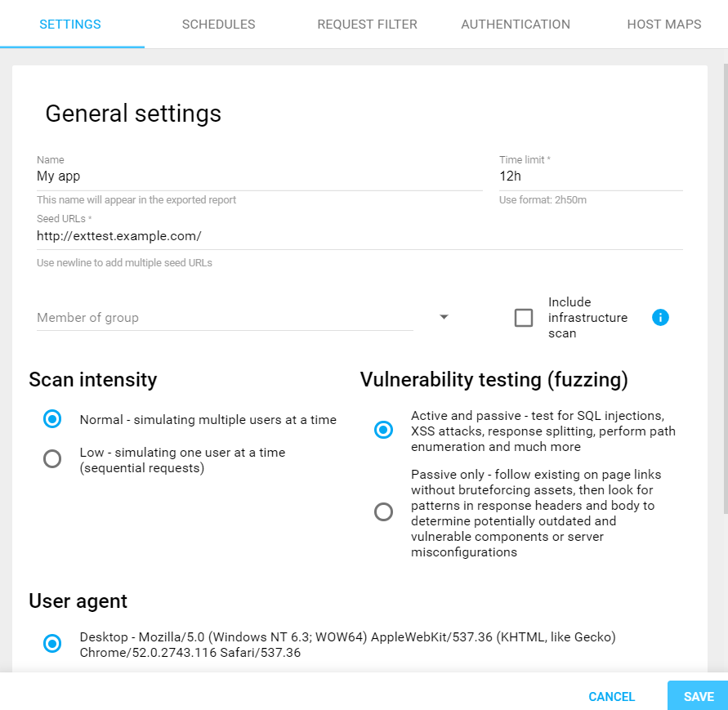Click the info icon beside infrastructure scan
This screenshot has width=728, height=710.
pos(660,317)
